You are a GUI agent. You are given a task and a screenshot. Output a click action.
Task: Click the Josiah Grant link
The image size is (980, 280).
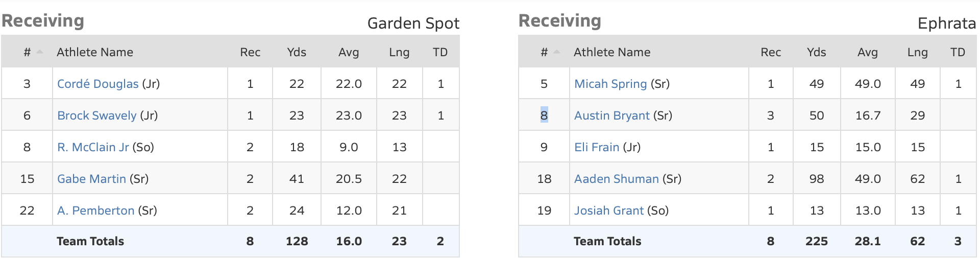(608, 211)
